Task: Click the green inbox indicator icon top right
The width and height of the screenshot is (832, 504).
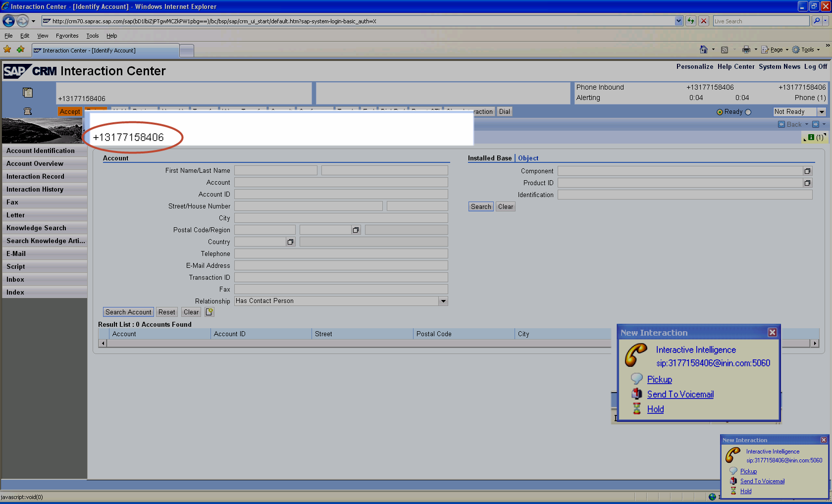Action: point(812,138)
